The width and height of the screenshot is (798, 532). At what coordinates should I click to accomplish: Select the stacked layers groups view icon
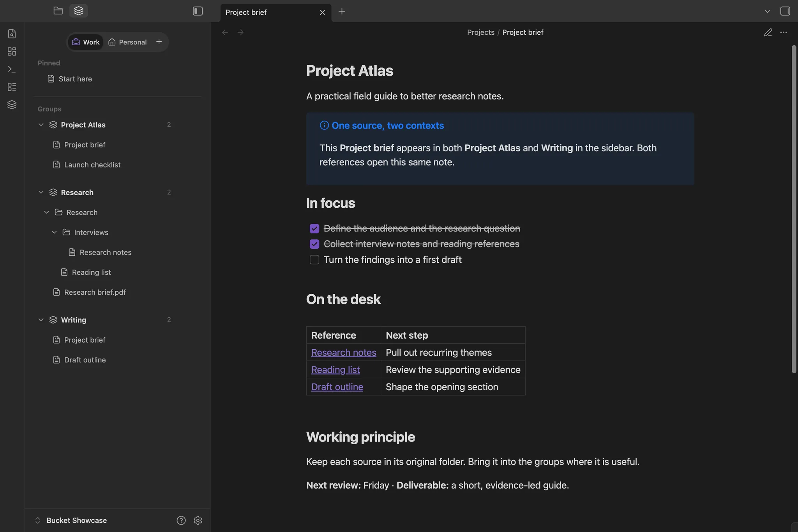tap(79, 11)
